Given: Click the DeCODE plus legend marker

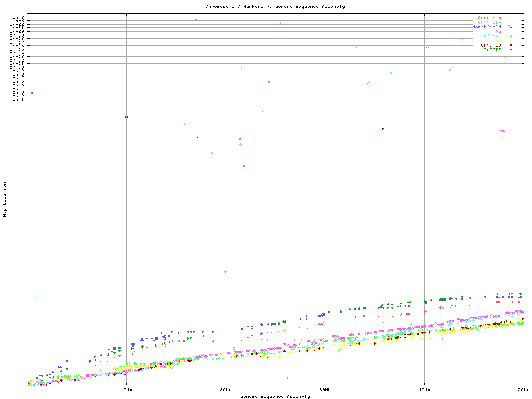Looking at the screenshot, I should point(511,50).
